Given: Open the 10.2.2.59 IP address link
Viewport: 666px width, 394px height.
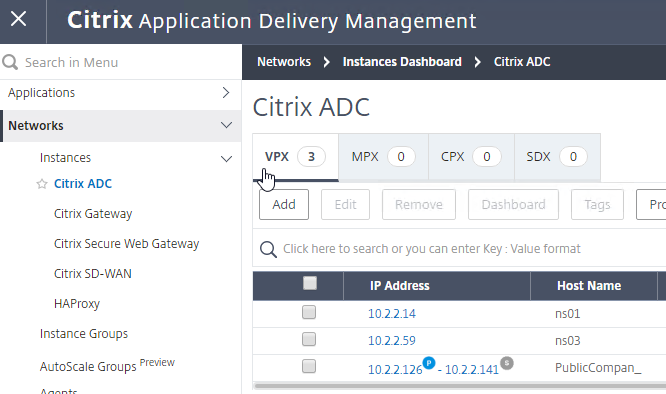Looking at the screenshot, I should pyautogui.click(x=392, y=341).
